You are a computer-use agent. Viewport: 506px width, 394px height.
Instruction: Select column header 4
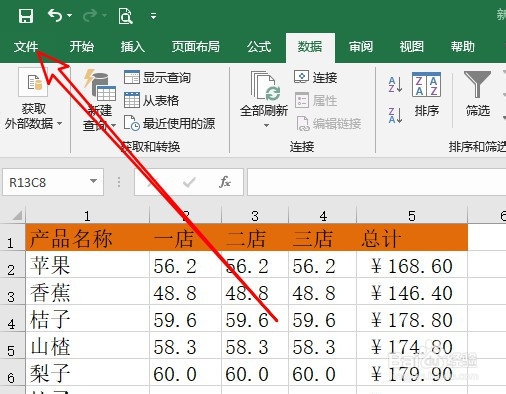pos(323,216)
